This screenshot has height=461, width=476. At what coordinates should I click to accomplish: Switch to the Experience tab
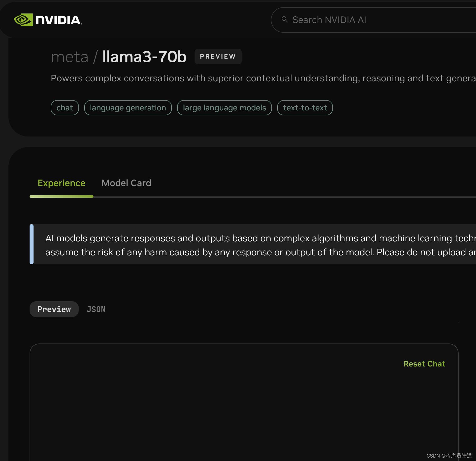coord(62,183)
